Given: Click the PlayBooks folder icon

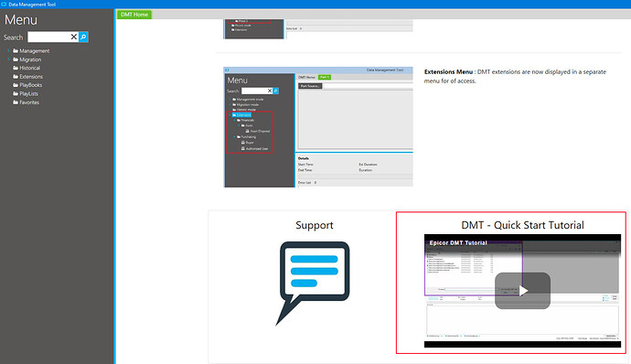Looking at the screenshot, I should (16, 85).
